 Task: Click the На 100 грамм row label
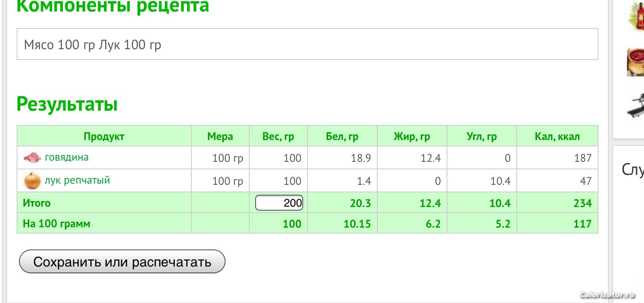coord(57,224)
